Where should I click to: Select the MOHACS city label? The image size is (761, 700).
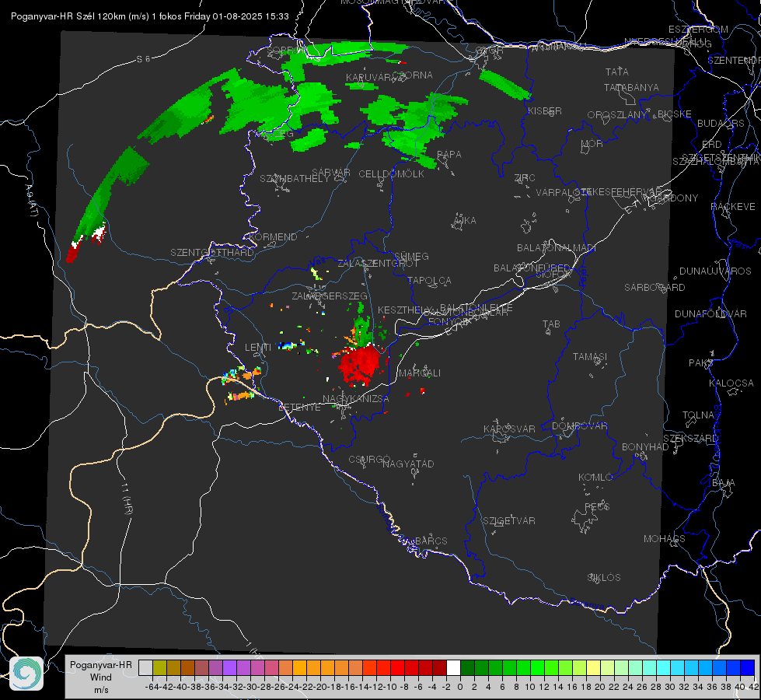[x=665, y=538]
